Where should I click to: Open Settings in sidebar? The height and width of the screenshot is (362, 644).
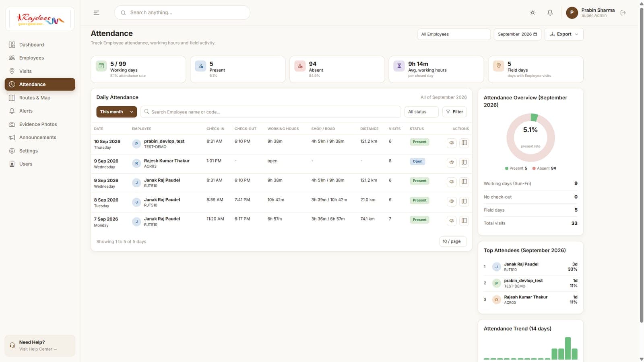coord(40,151)
